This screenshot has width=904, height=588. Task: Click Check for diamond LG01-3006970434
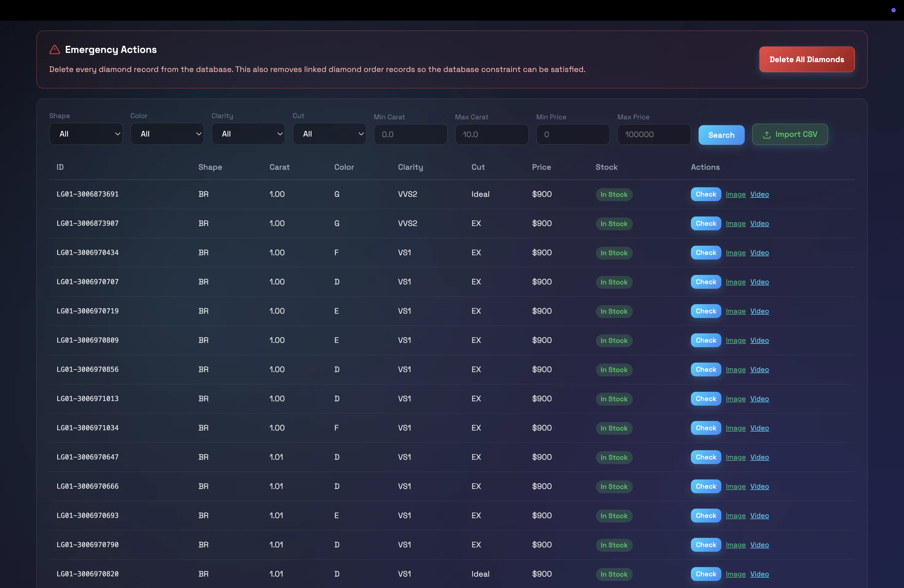(x=706, y=252)
